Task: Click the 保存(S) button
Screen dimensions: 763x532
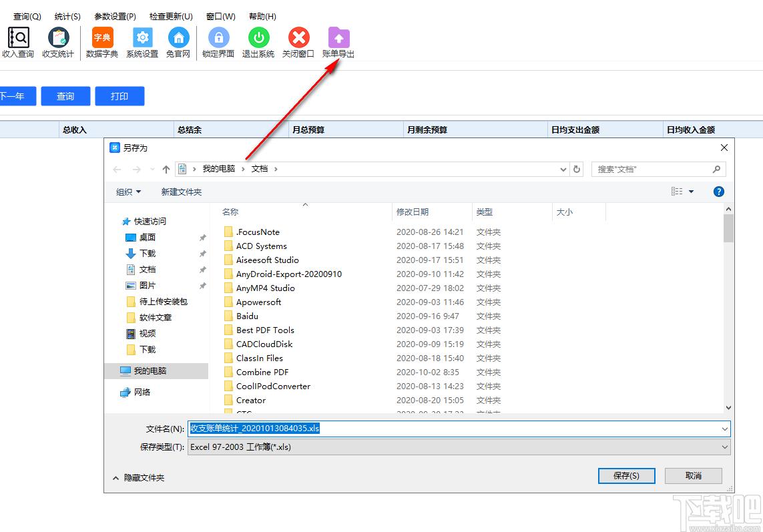Action: click(626, 475)
